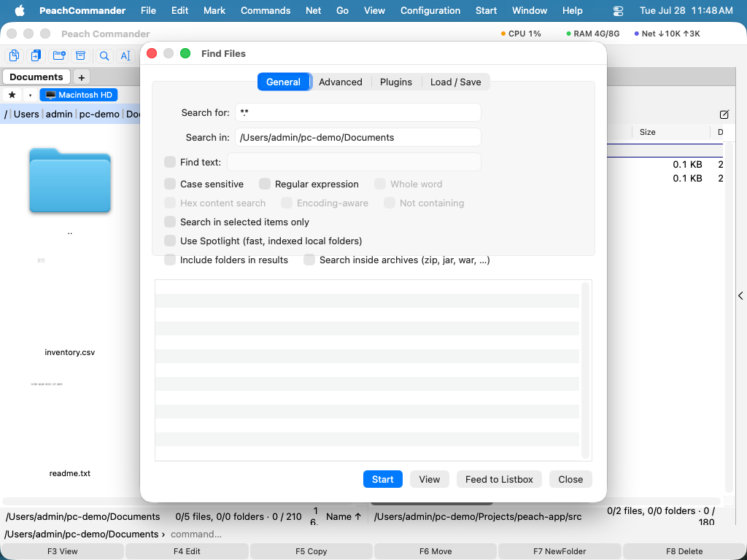Switch to the Advanced tab
This screenshot has height=560, width=747.
(x=341, y=82)
